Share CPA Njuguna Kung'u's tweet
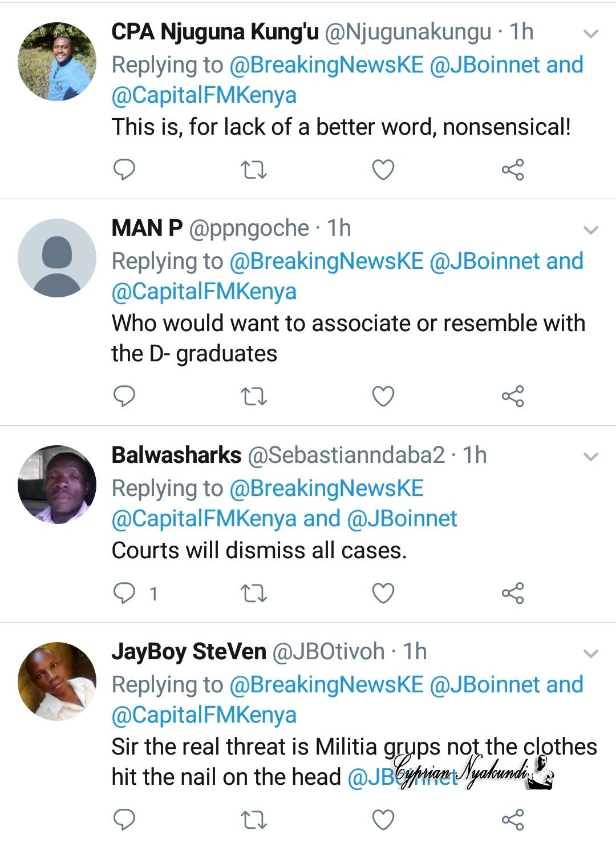This screenshot has width=616, height=847. (x=512, y=170)
